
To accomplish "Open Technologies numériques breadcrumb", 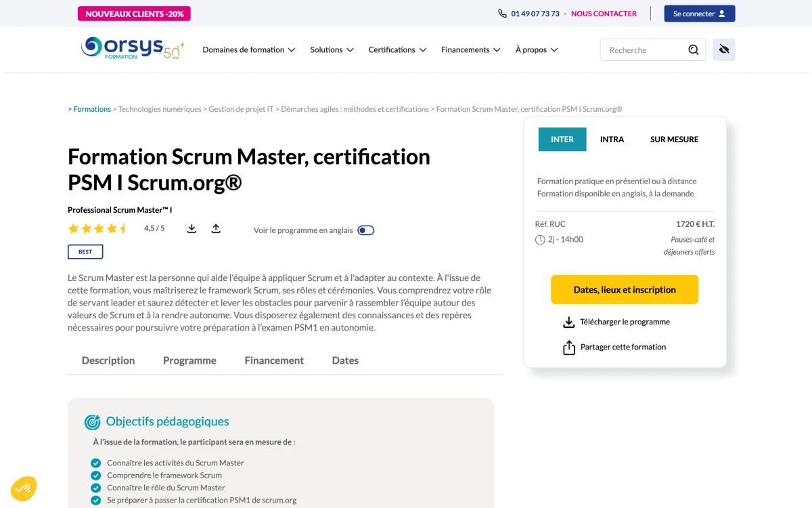I will [160, 109].
